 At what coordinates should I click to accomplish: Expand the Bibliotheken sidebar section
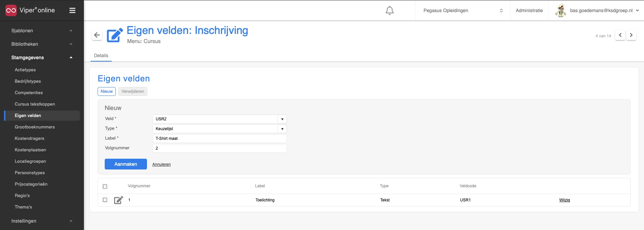tap(42, 44)
